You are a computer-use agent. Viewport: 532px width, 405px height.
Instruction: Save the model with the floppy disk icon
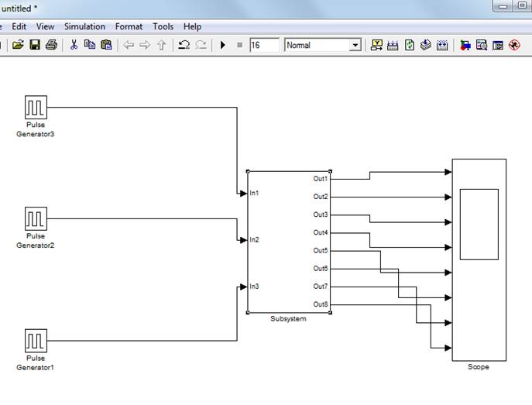tap(35, 45)
